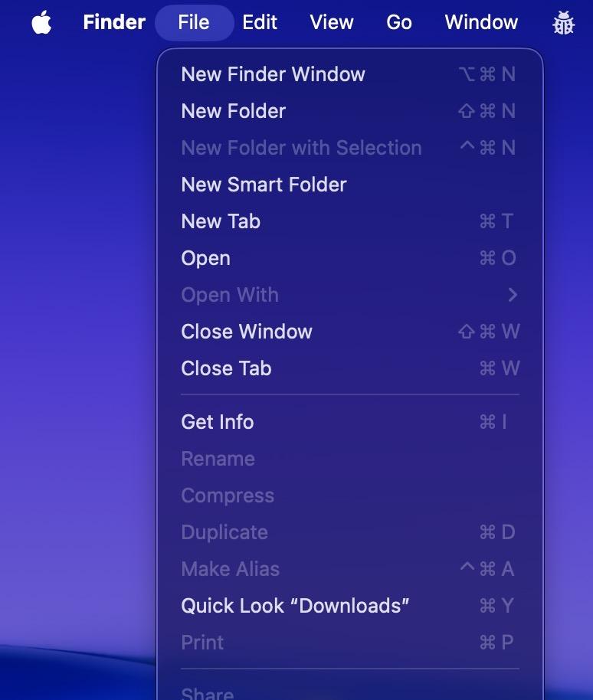Open a New Tab in Finder
Viewport: 593px width, 700px height.
point(221,221)
